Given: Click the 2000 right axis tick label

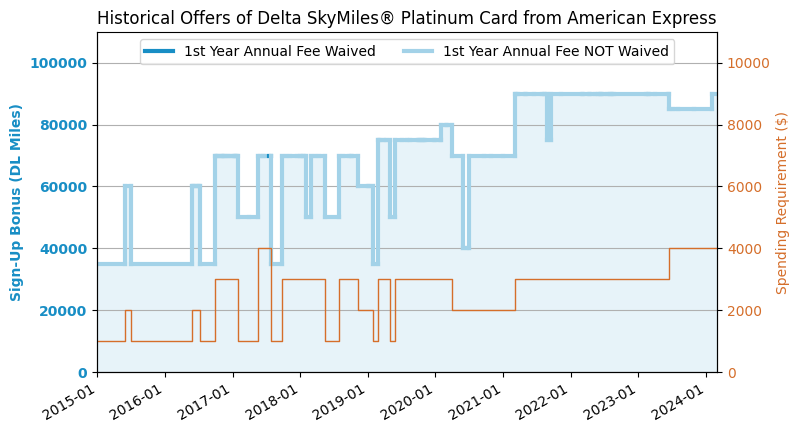Looking at the screenshot, I should tap(744, 311).
